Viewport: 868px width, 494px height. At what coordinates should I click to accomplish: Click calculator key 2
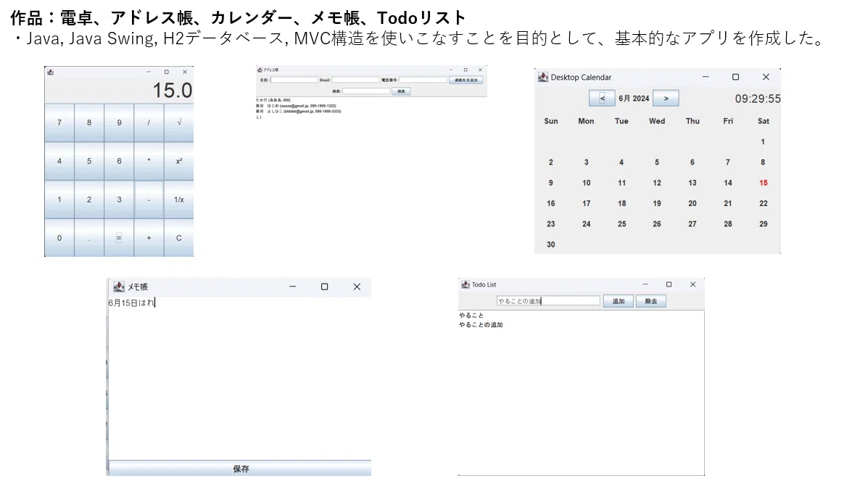pos(89,199)
